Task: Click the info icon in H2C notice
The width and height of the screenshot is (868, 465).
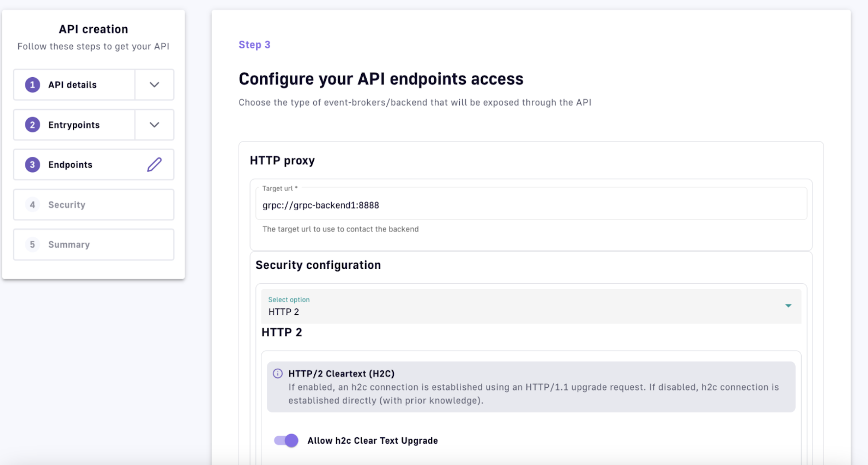Action: pyautogui.click(x=278, y=373)
